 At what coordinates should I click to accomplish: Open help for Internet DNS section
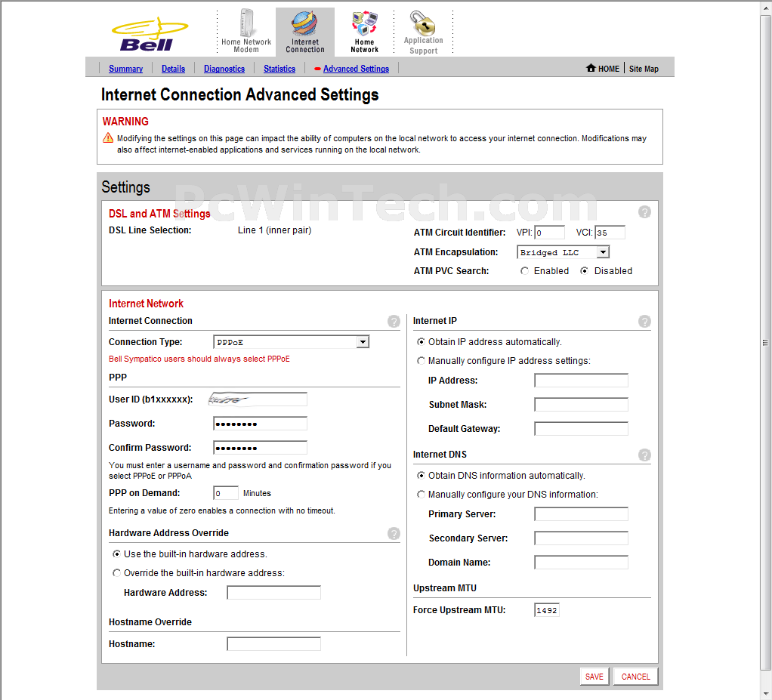tap(644, 455)
